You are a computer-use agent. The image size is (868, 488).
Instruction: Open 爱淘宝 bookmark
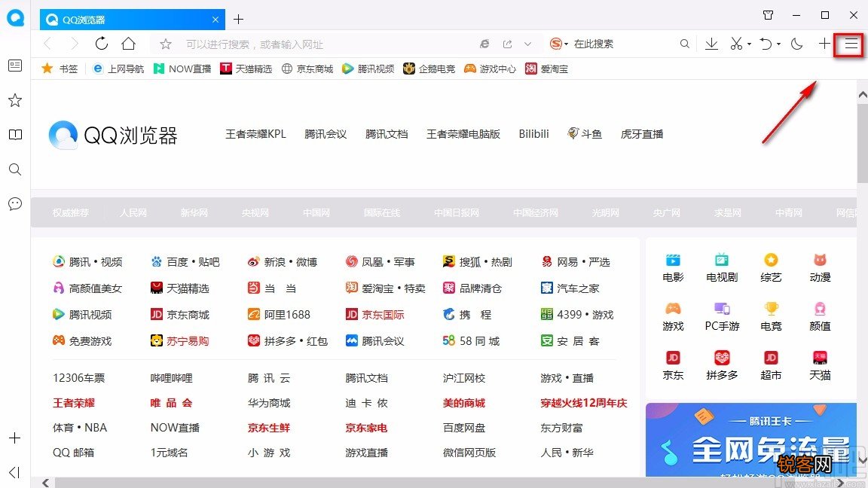[546, 69]
